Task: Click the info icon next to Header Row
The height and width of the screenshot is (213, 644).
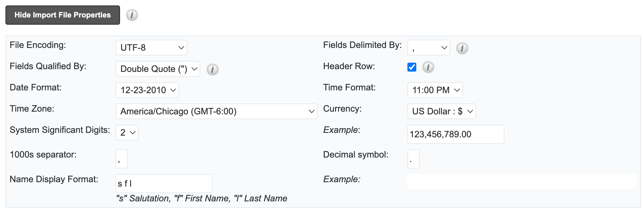Action: tap(428, 67)
